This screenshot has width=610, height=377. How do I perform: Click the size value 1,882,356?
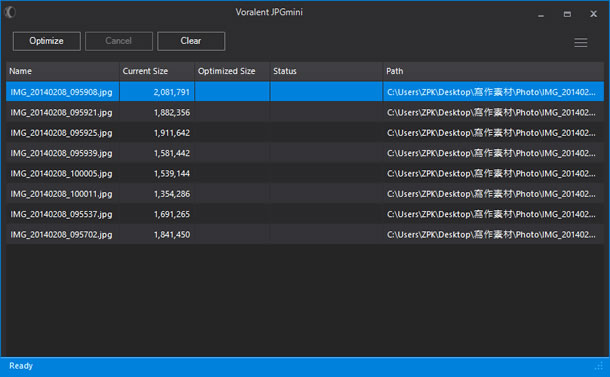pyautogui.click(x=172, y=112)
